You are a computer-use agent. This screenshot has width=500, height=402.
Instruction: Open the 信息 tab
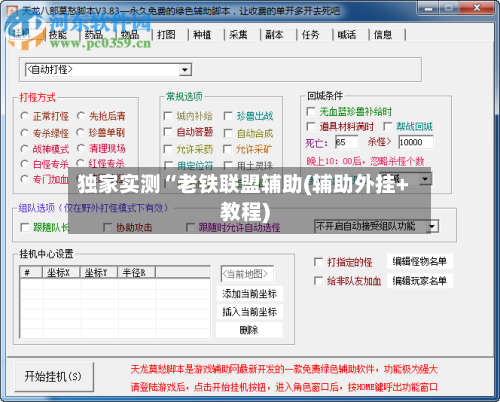coord(383,35)
